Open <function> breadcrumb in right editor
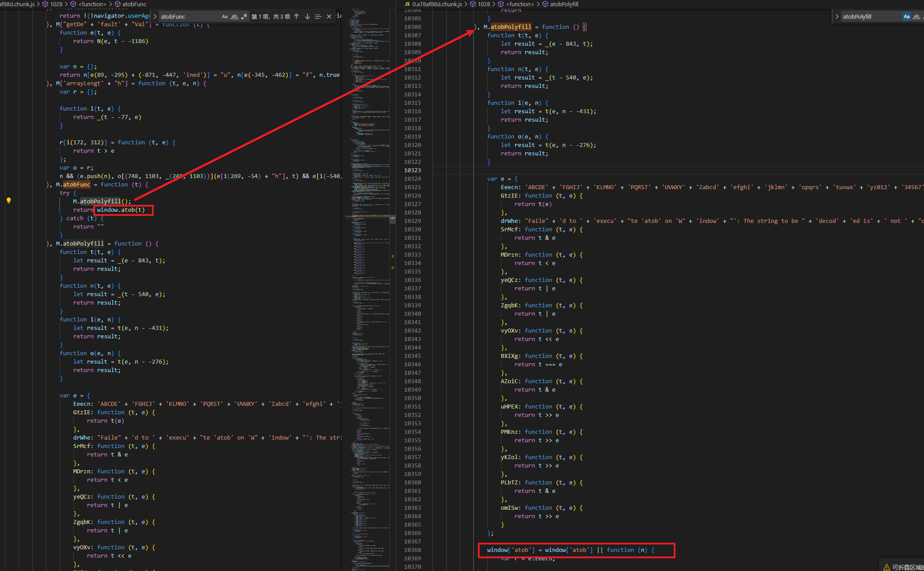The width and height of the screenshot is (924, 571). 520,4
